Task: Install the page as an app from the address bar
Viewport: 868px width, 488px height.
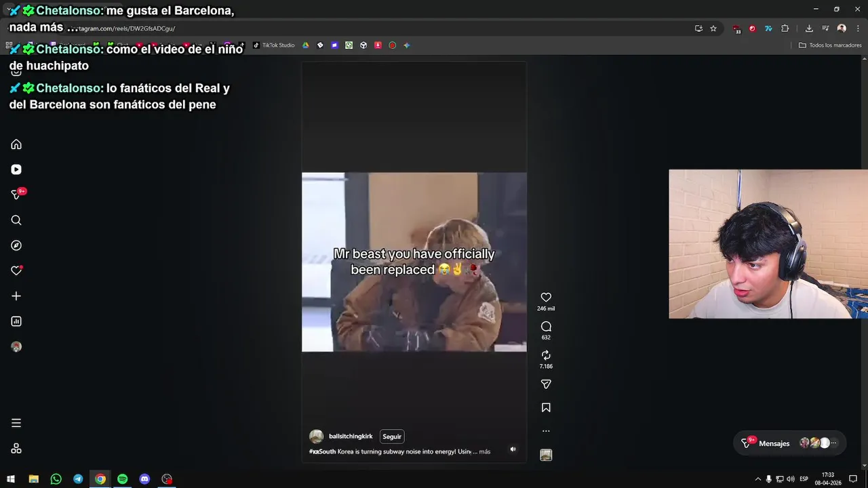Action: coord(698,28)
